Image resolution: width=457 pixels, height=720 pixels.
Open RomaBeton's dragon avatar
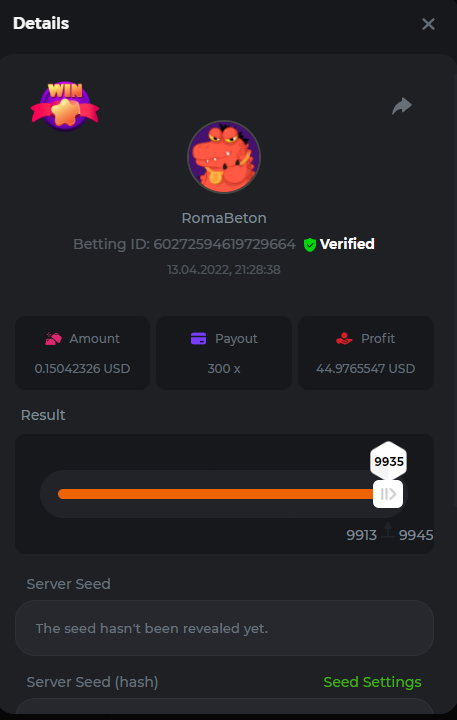point(224,157)
